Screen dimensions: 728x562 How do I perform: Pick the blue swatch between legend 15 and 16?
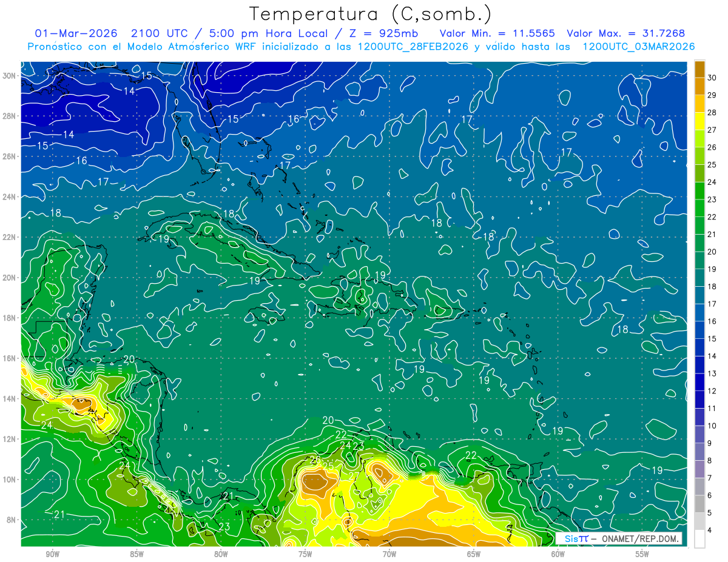[699, 330]
